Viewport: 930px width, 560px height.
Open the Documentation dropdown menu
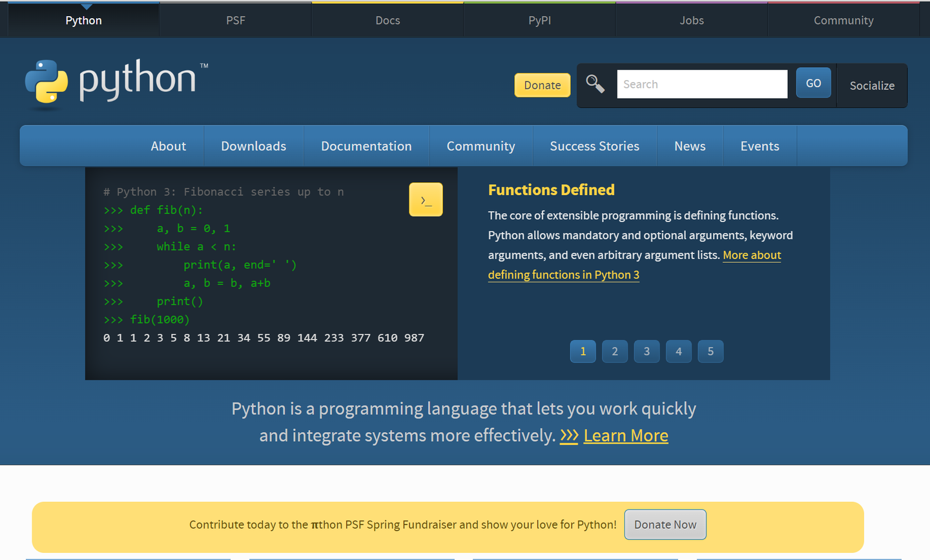pos(366,146)
